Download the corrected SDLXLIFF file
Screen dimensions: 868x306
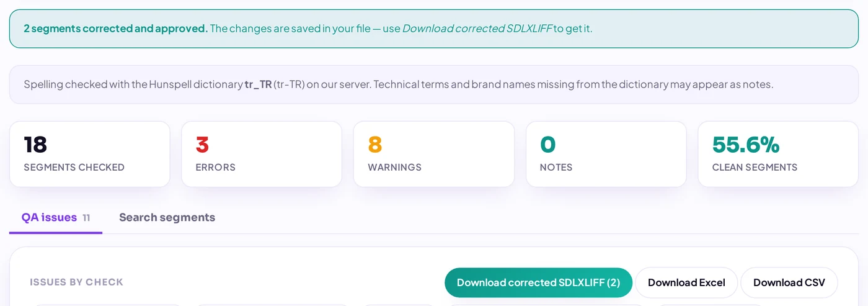[x=538, y=282]
